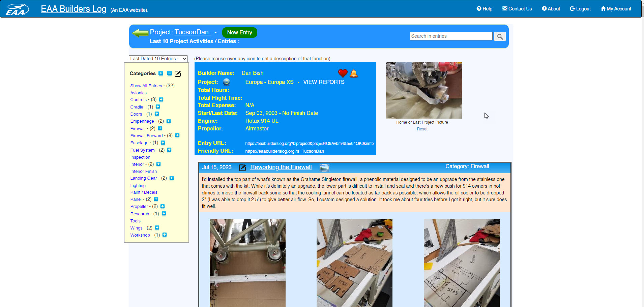Toggle the heart favorite icon
Image resolution: width=644 pixels, height=307 pixels.
[343, 73]
